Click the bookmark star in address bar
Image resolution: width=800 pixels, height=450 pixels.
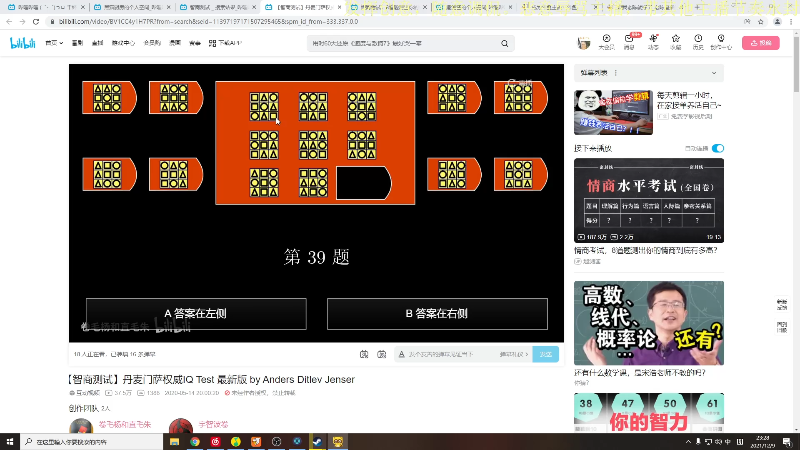click(x=761, y=22)
